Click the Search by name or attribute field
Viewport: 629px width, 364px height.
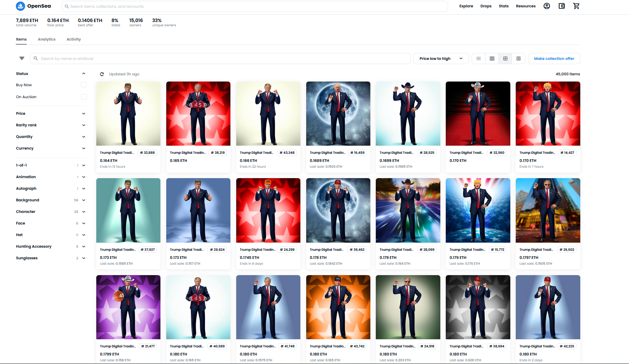coord(220,59)
